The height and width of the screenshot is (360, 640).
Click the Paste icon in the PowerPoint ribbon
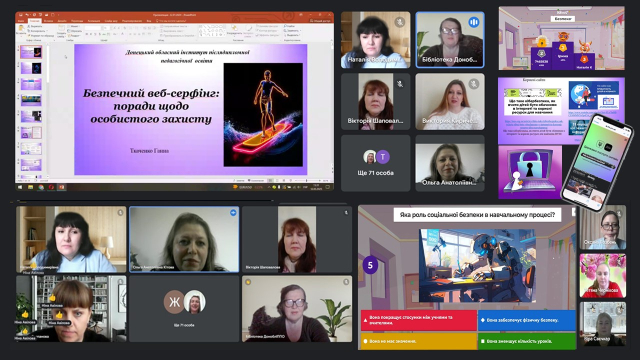point(20,30)
